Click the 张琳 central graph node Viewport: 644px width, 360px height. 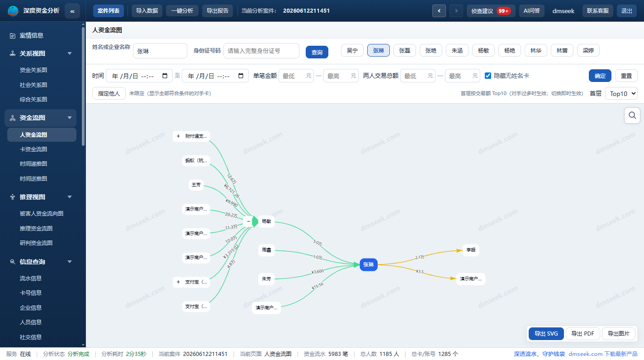point(369,265)
